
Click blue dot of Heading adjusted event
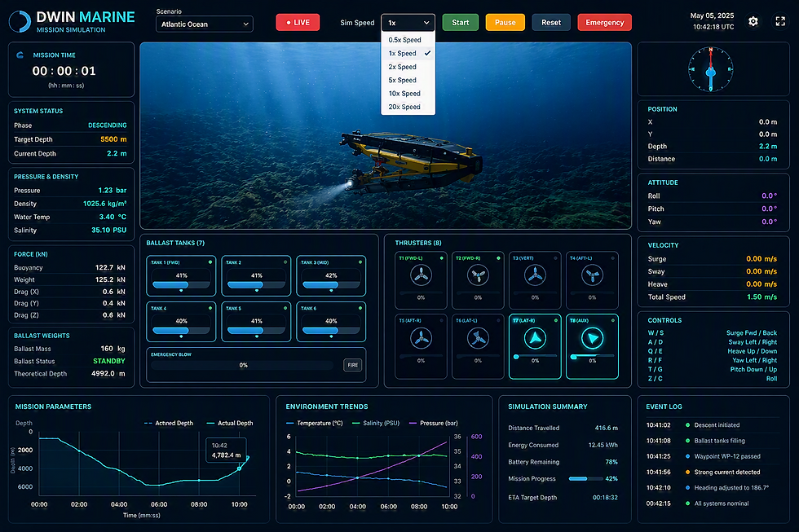tap(687, 488)
